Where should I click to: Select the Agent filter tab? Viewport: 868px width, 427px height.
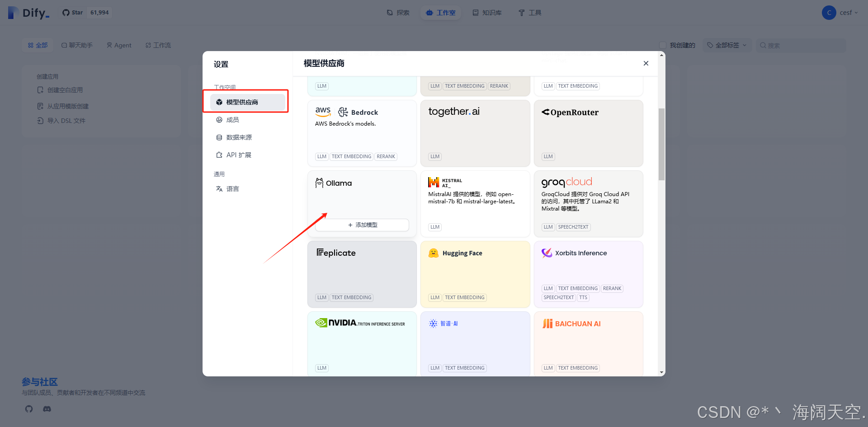119,45
